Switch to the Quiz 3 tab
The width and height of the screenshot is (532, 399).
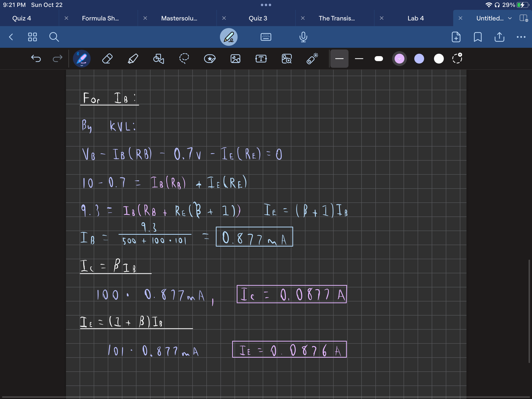point(258,18)
